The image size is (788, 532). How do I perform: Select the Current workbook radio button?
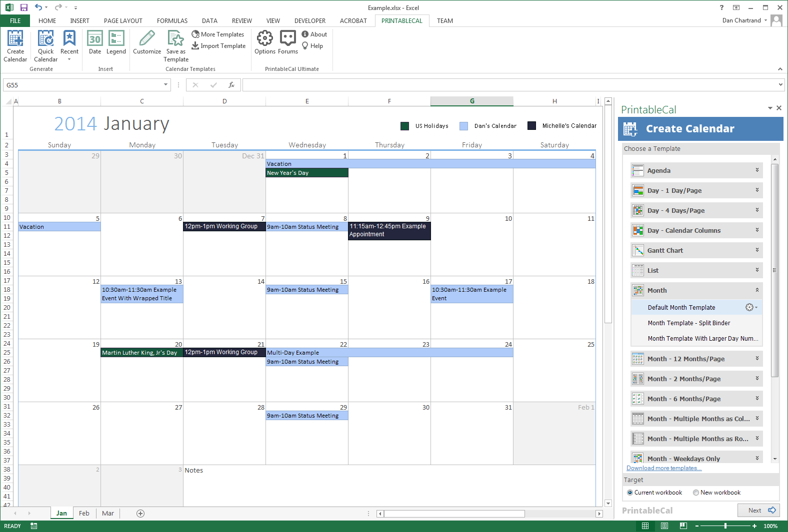[x=630, y=493]
